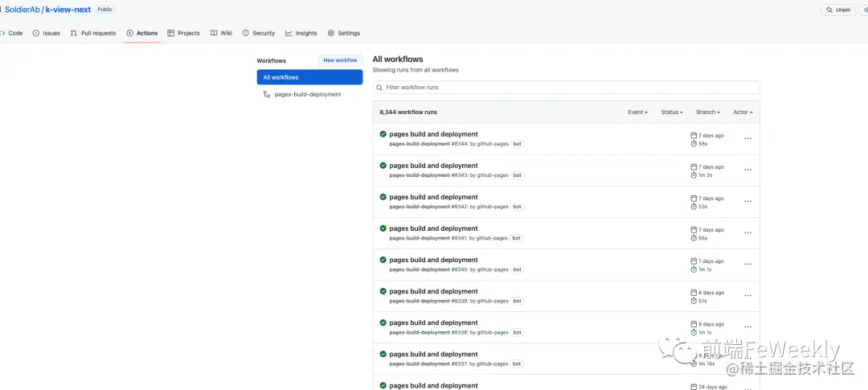Open the three-dot menu for run #8343
Image resolution: width=868 pixels, height=390 pixels.
(748, 170)
